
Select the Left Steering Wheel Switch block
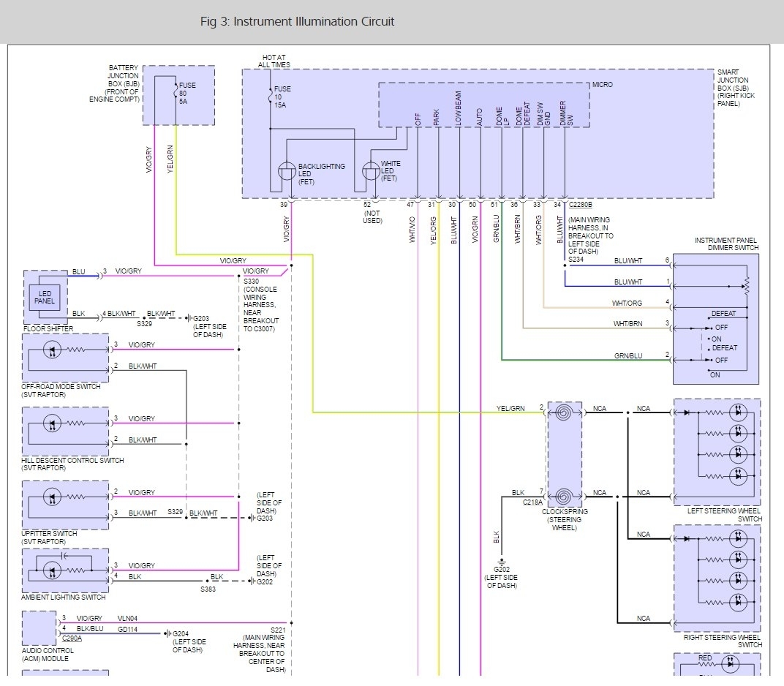pyautogui.click(x=716, y=452)
